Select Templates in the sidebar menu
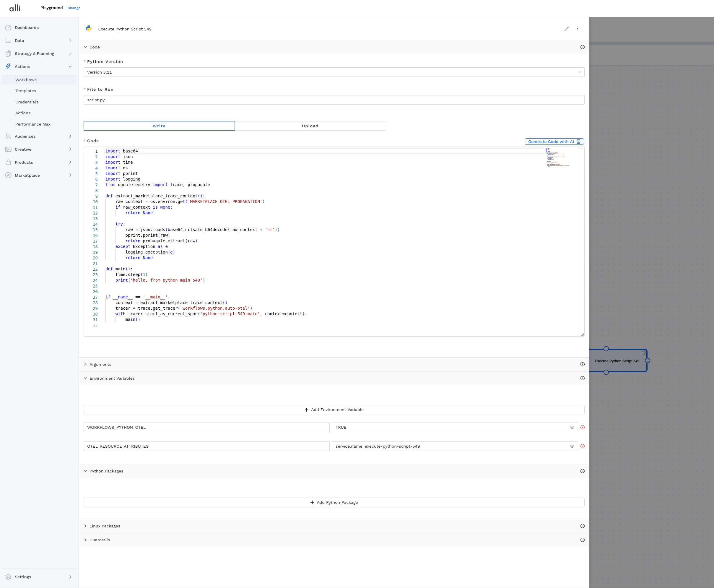714x588 pixels. 25,91
